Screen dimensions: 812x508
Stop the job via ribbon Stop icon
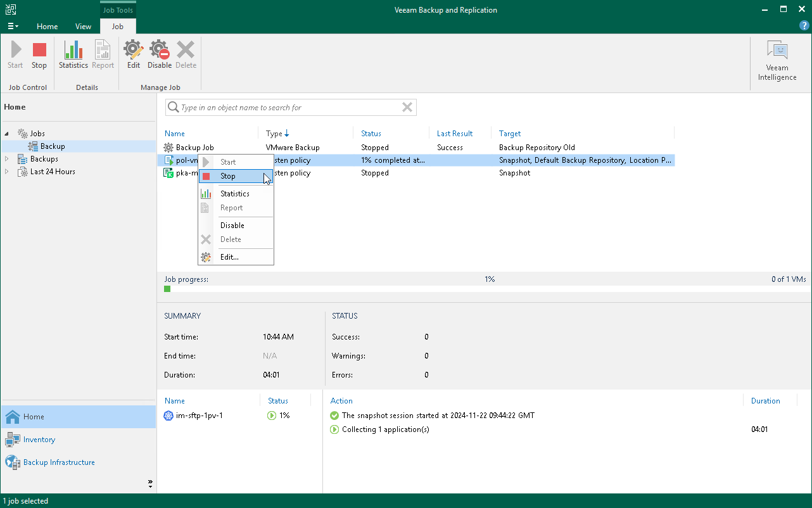39,50
